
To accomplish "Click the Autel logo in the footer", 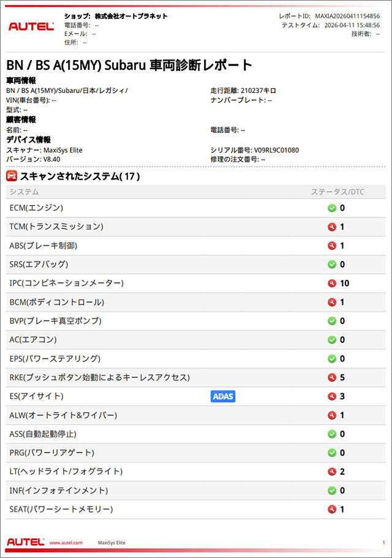I will pos(26,542).
